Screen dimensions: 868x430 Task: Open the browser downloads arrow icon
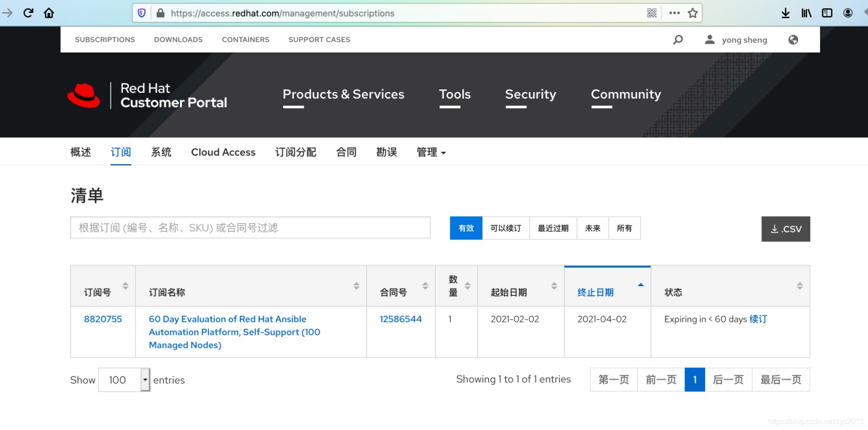(786, 13)
